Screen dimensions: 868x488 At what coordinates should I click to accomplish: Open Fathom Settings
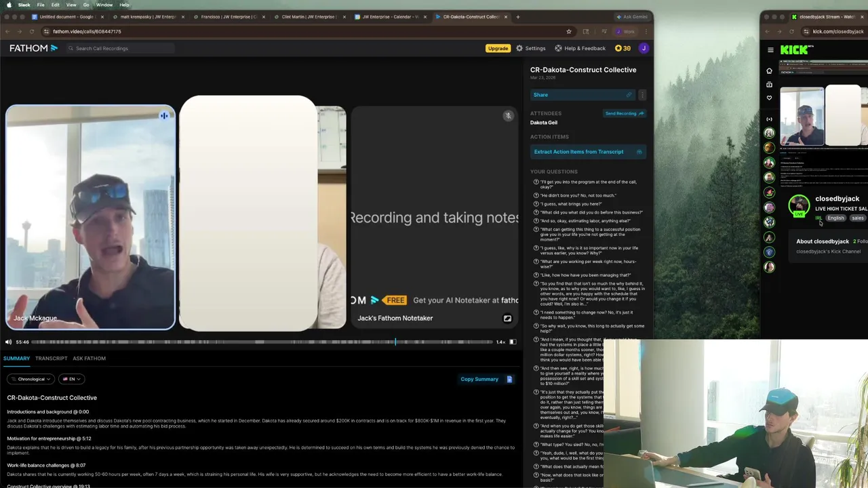(530, 48)
